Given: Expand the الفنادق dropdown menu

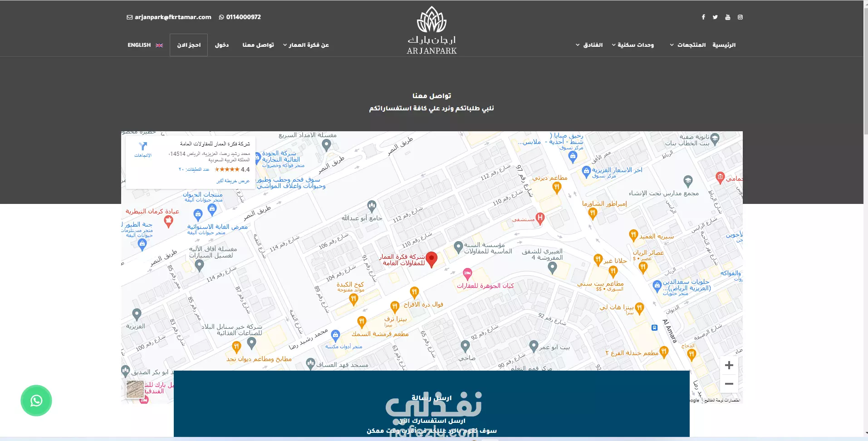Looking at the screenshot, I should [589, 45].
